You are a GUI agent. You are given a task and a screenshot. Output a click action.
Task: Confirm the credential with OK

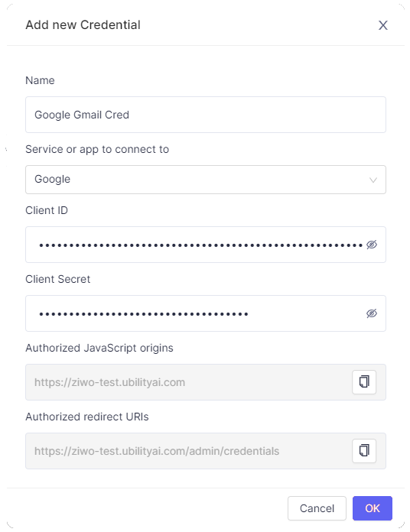point(373,508)
